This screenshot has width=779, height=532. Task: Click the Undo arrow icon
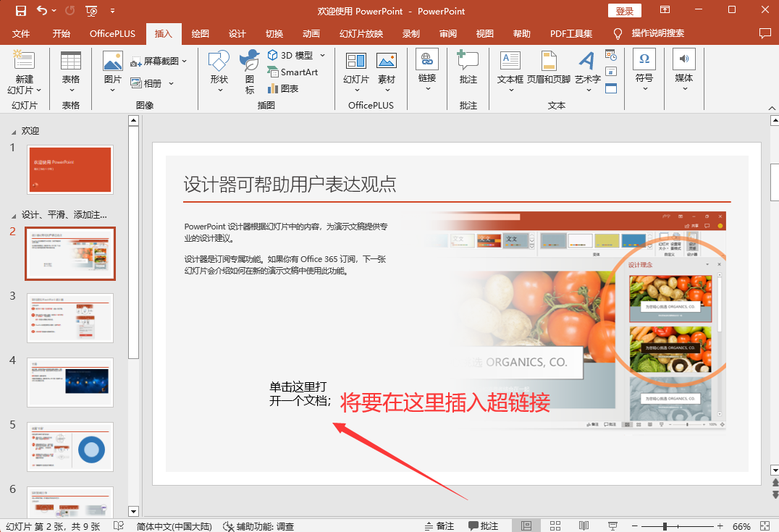pos(42,10)
